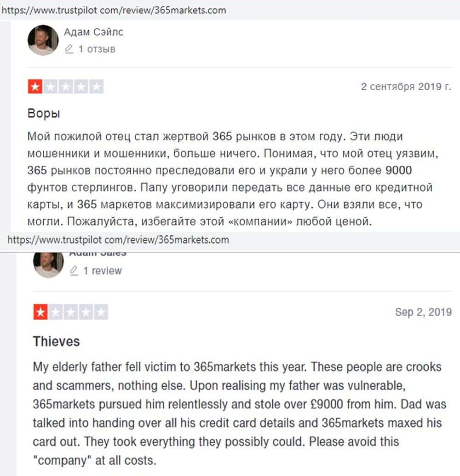The image size is (460, 476).
Task: Click the Trustpilot URL at the very top
Action: pyautogui.click(x=114, y=10)
